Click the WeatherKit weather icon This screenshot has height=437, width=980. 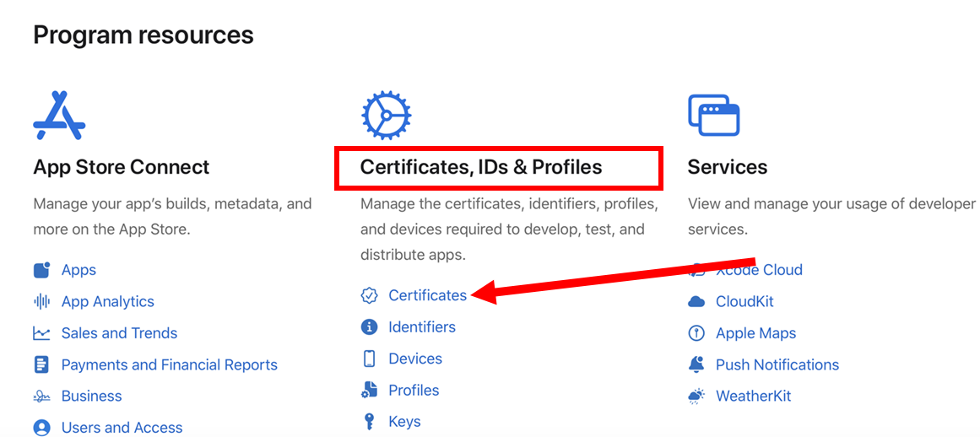[x=696, y=397]
